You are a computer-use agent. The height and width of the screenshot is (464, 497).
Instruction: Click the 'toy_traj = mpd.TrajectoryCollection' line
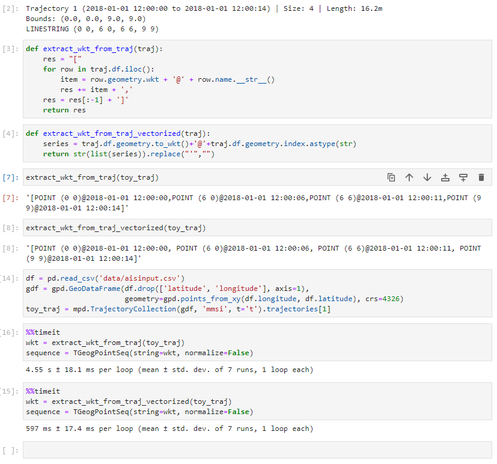178,309
